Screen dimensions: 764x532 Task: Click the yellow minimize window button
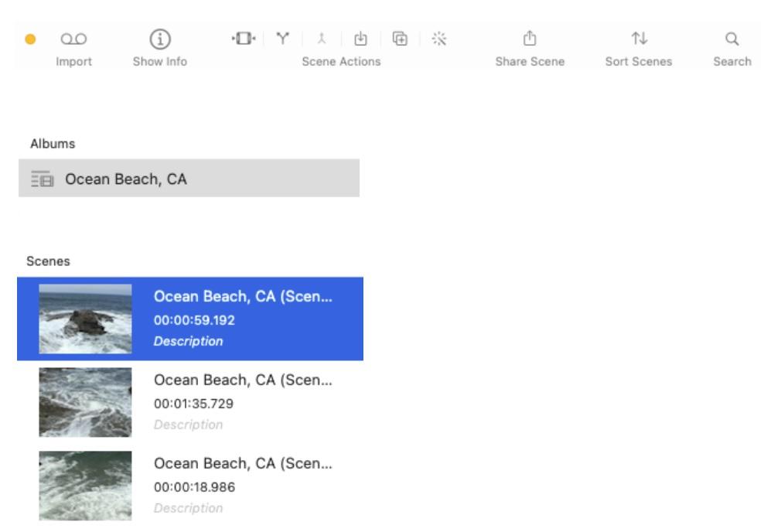[x=30, y=39]
